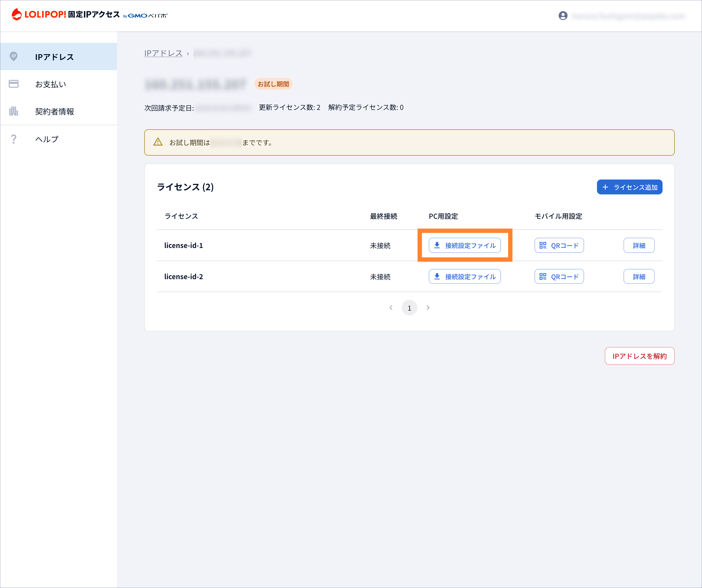Viewport: 702px width, 588px height.
Task: Click 詳細 for license-id-2
Action: (x=639, y=276)
